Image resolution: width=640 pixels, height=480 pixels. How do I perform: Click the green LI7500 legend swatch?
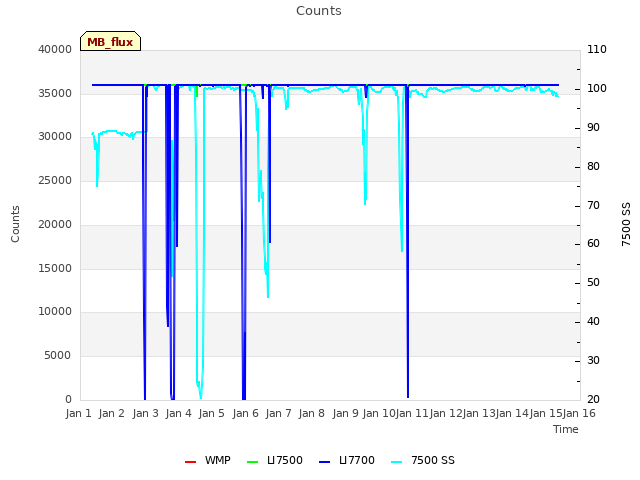click(x=253, y=462)
